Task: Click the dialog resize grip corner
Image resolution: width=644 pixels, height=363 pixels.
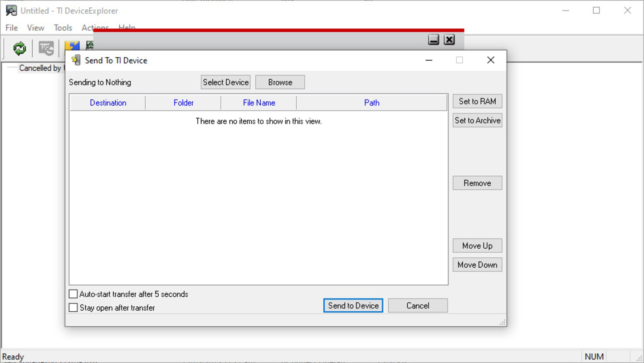Action: tap(503, 322)
